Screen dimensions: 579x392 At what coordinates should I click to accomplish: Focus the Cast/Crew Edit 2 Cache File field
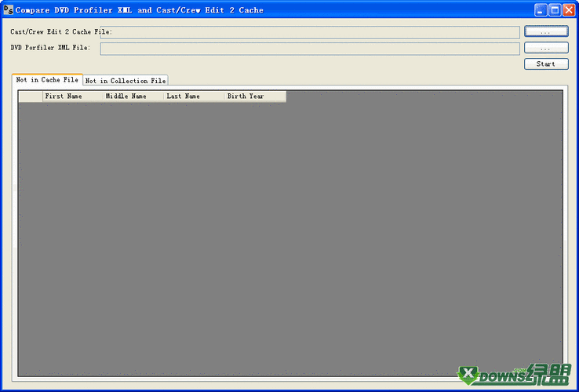(310, 32)
